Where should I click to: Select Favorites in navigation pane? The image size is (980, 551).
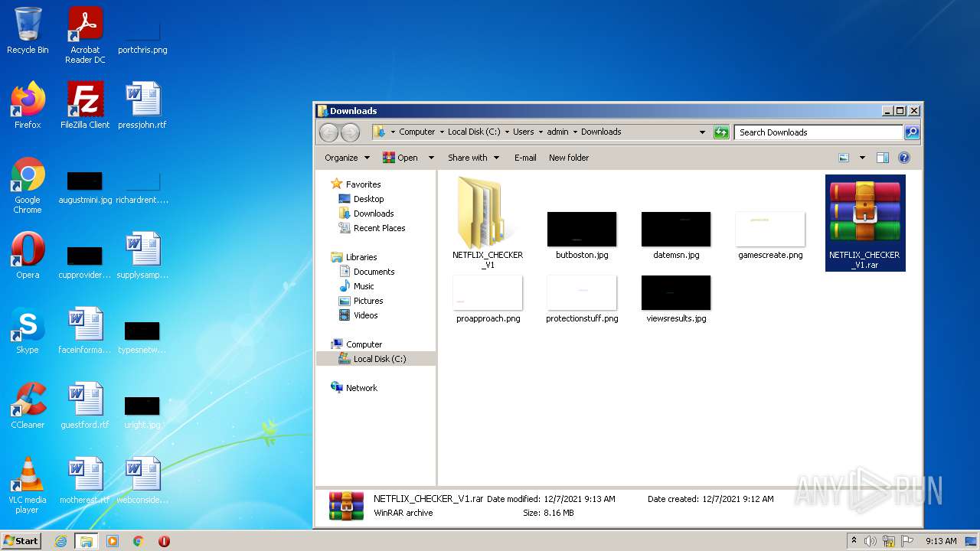pos(363,184)
